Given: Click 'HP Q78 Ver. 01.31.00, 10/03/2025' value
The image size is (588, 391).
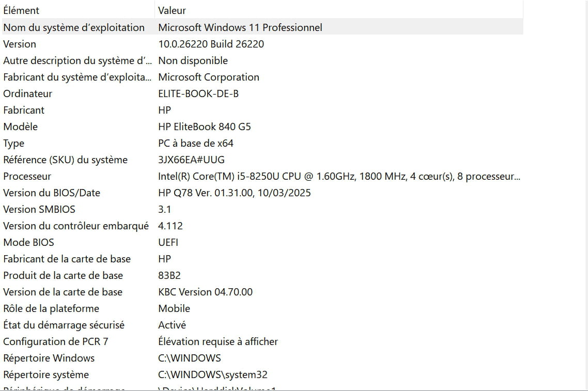Looking at the screenshot, I should point(235,193).
